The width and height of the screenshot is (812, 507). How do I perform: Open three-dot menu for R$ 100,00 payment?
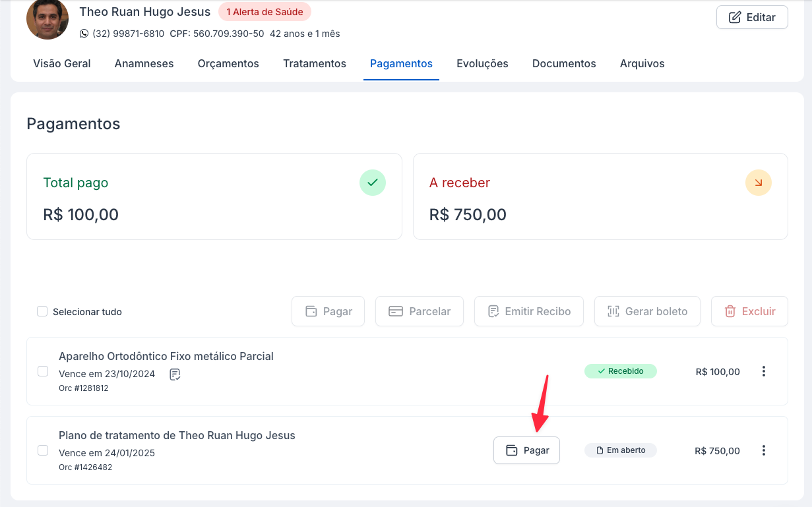(763, 371)
